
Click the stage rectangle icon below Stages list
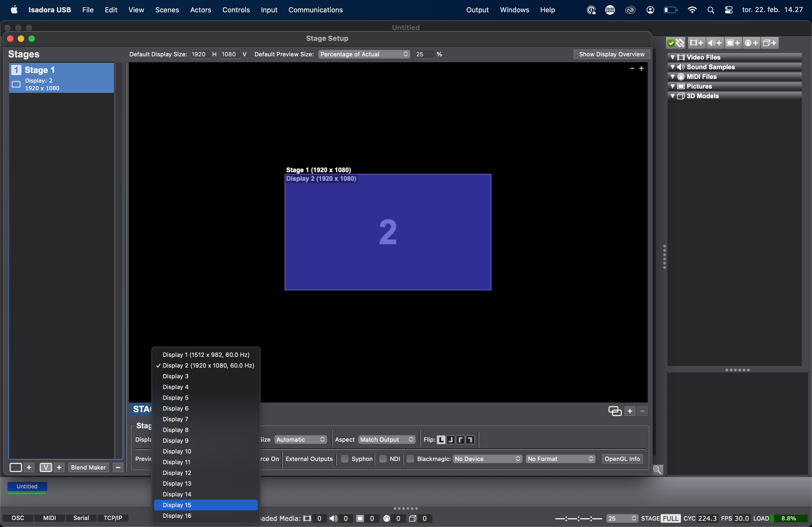pyautogui.click(x=16, y=467)
